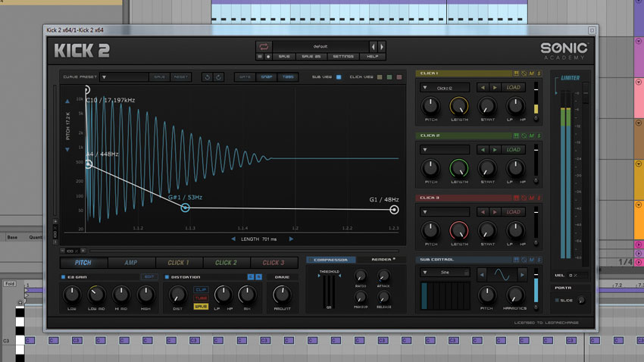
Task: Switch to the Amp tab
Action: (131, 263)
